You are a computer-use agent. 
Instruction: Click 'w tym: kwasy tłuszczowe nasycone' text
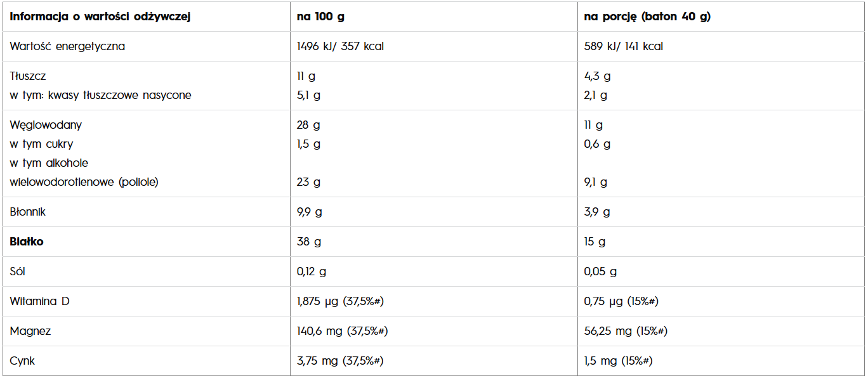point(100,95)
